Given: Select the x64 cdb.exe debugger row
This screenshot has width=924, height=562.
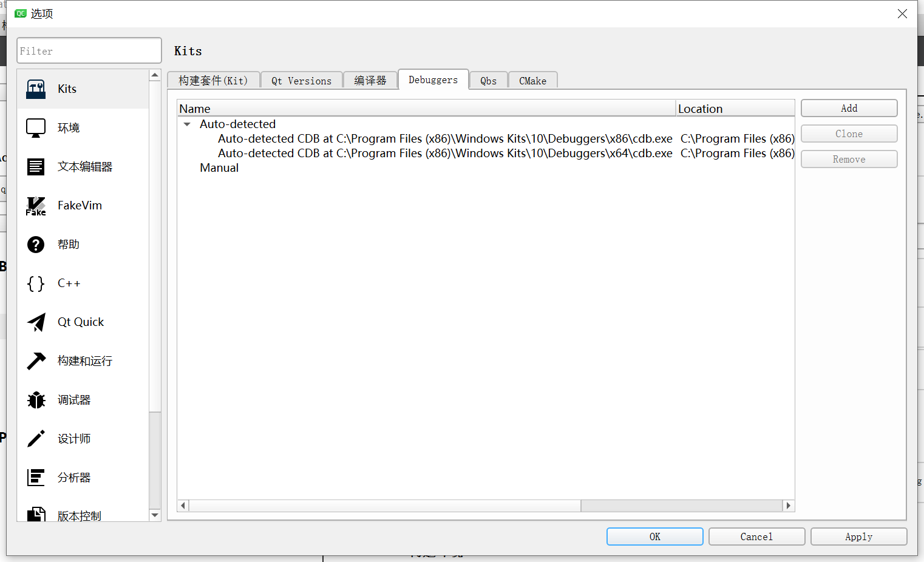Looking at the screenshot, I should tap(486, 154).
